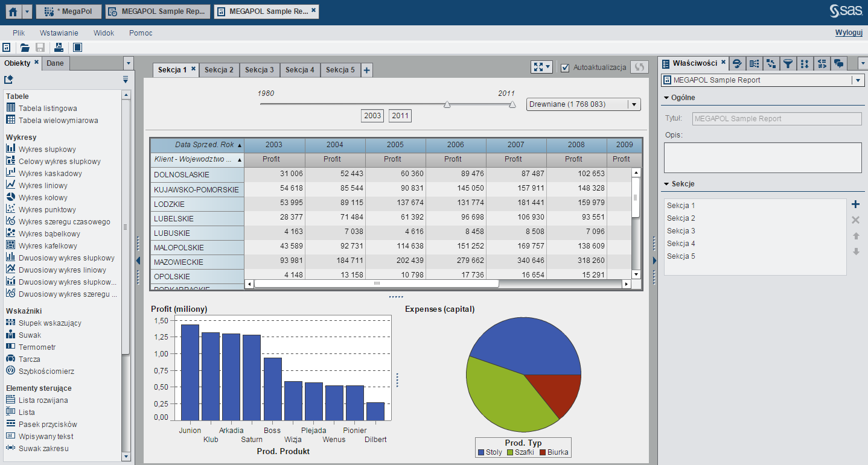
Task: Close the Właściwości panel tab
Action: pos(723,62)
